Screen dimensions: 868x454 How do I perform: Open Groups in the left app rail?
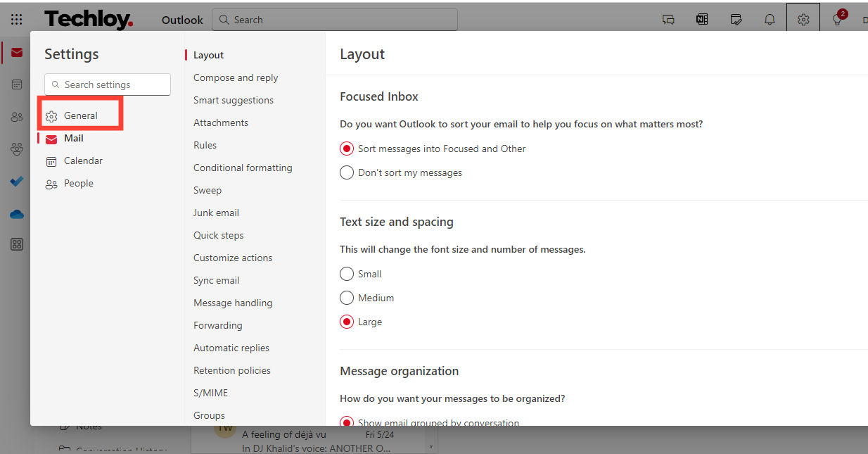pyautogui.click(x=17, y=149)
